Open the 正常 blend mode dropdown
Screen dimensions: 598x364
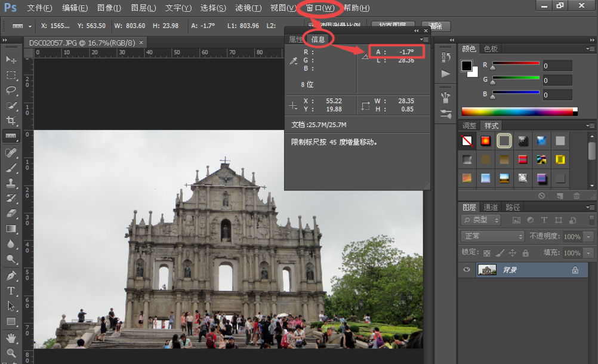click(491, 236)
